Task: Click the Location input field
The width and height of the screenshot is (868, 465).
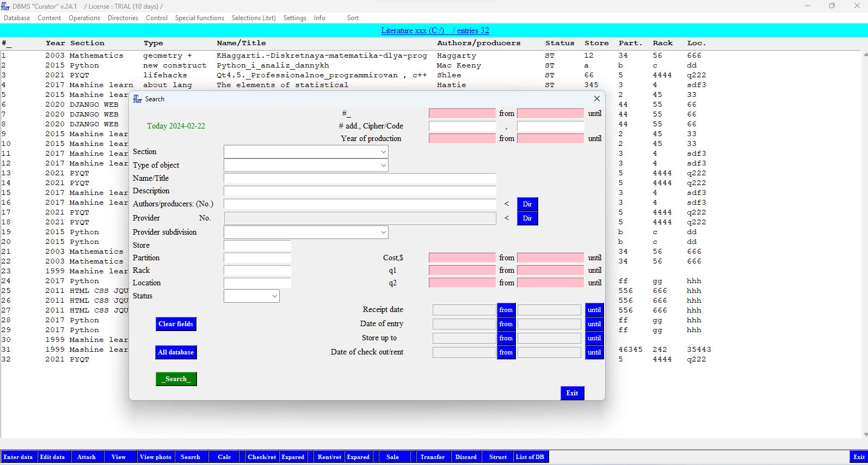Action: click(x=257, y=283)
